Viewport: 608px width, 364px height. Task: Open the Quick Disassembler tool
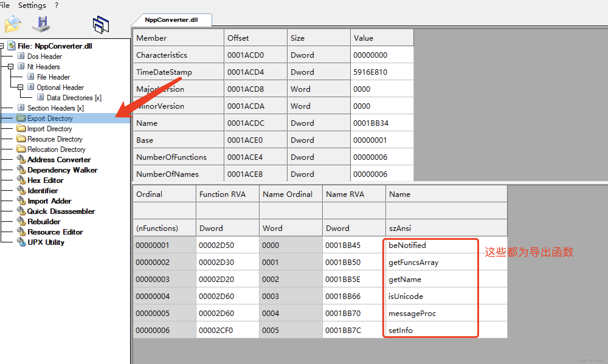point(61,211)
